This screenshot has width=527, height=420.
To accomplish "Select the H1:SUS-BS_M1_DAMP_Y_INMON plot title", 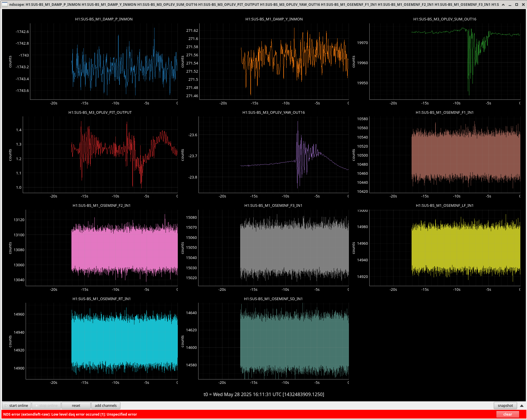I will (x=274, y=19).
